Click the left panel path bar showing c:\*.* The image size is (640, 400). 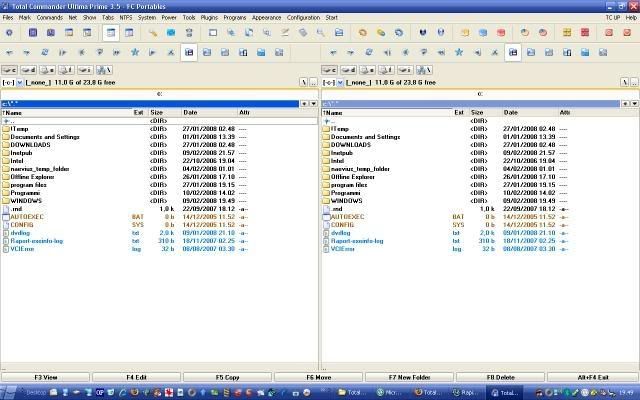pos(150,104)
